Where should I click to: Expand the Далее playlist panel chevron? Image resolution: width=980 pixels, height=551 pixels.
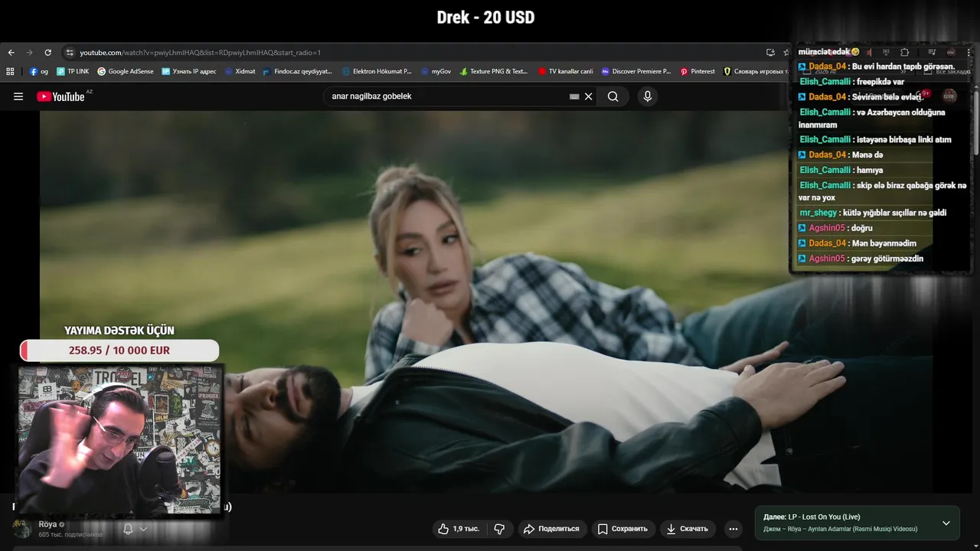(946, 523)
